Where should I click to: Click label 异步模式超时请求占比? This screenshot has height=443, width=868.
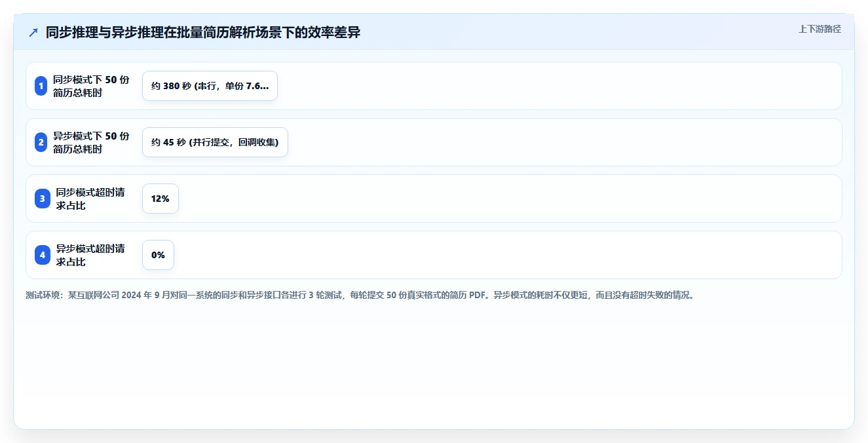pos(90,255)
